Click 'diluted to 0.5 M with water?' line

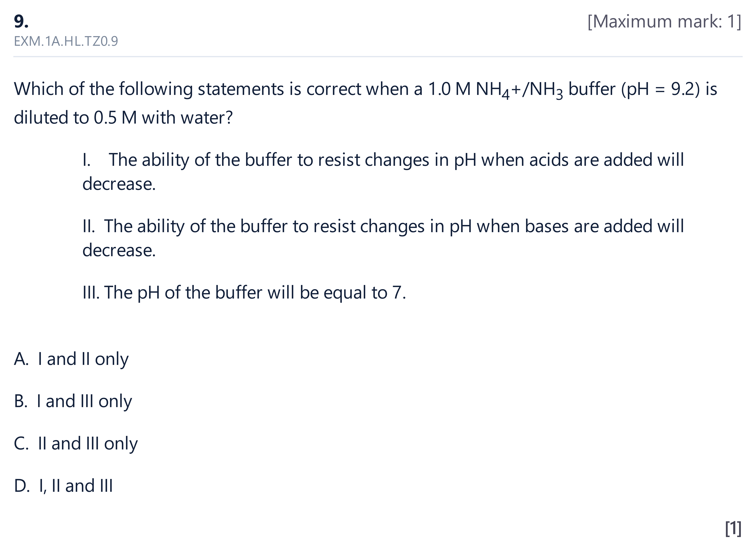123,118
